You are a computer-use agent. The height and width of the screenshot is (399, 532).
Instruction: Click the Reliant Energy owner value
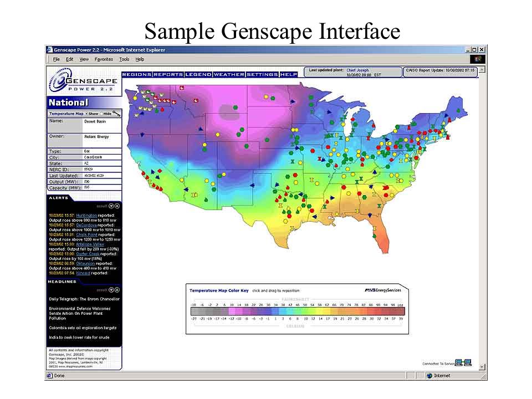pos(96,137)
